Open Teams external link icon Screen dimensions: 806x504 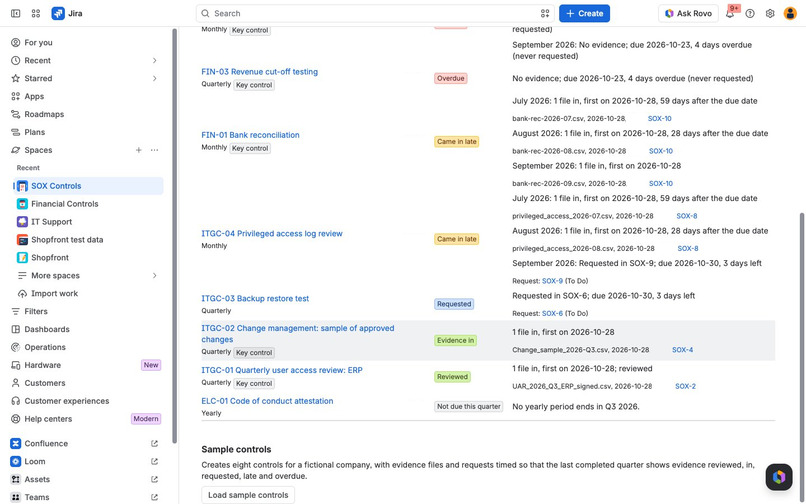[154, 497]
